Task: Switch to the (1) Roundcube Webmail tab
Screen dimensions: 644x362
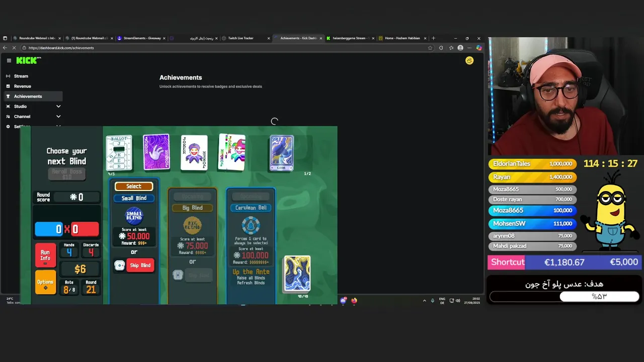Action: [x=90, y=38]
